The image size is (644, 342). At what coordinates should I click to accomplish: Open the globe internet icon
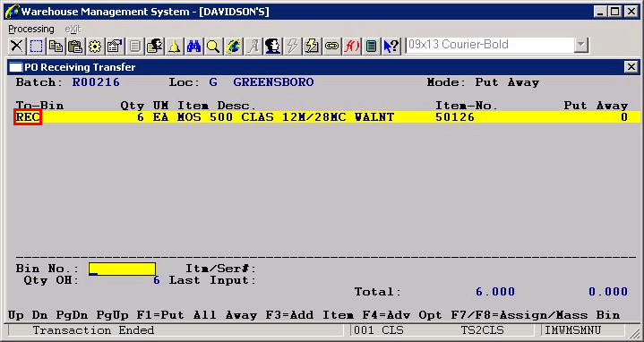click(233, 46)
